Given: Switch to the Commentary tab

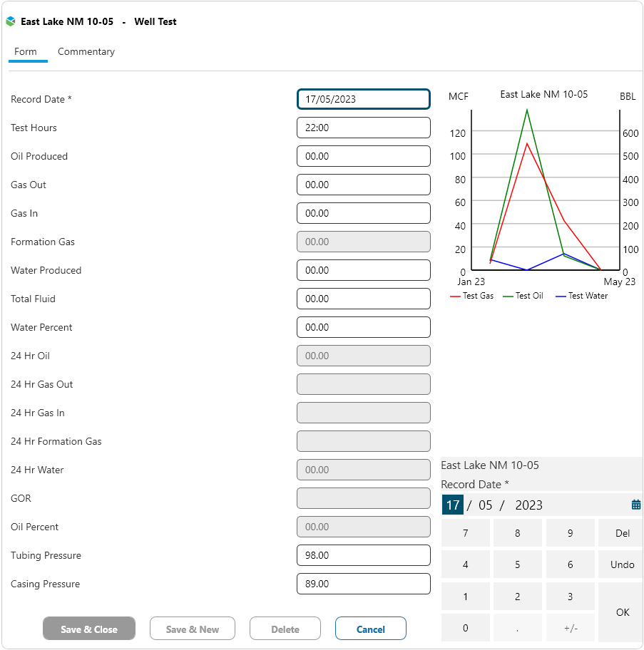Looking at the screenshot, I should coord(86,51).
